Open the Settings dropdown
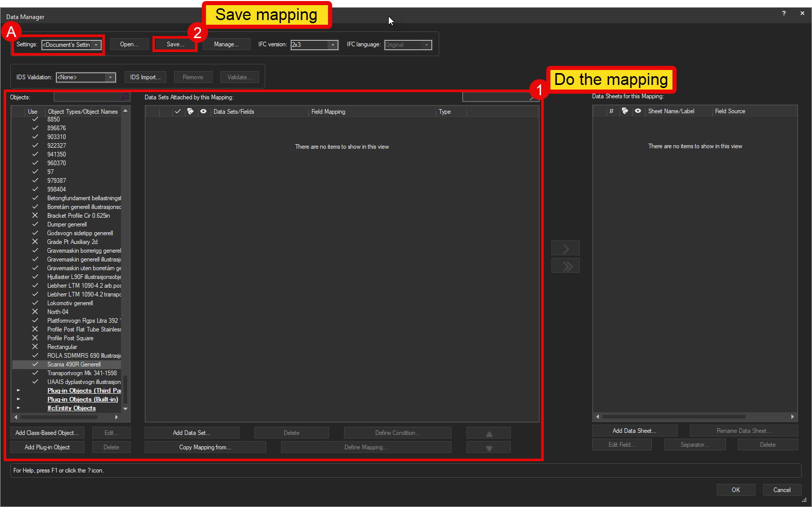812x507 pixels. pyautogui.click(x=96, y=45)
